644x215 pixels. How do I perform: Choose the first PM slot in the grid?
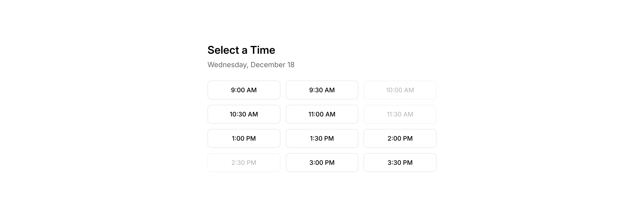click(244, 138)
